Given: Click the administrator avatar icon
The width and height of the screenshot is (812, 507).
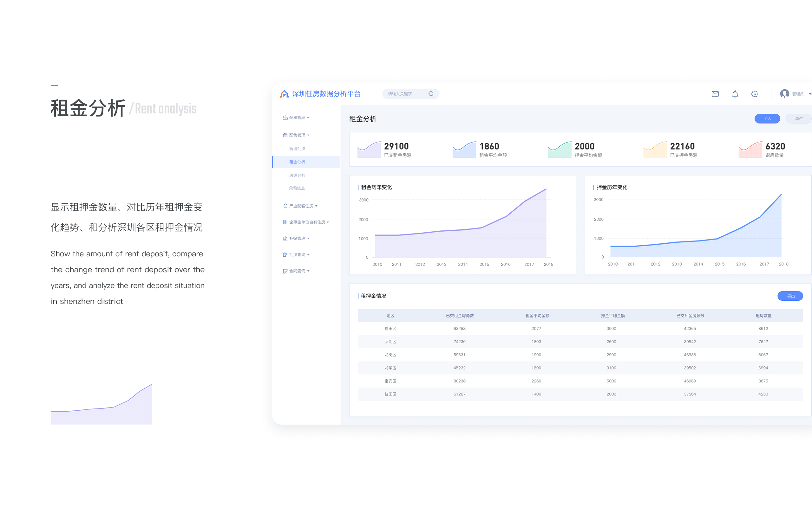Looking at the screenshot, I should click(x=784, y=93).
